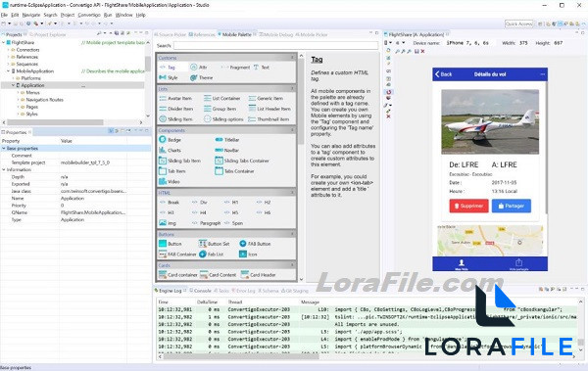
Task: Focus the palette Search field
Action: tap(275, 45)
